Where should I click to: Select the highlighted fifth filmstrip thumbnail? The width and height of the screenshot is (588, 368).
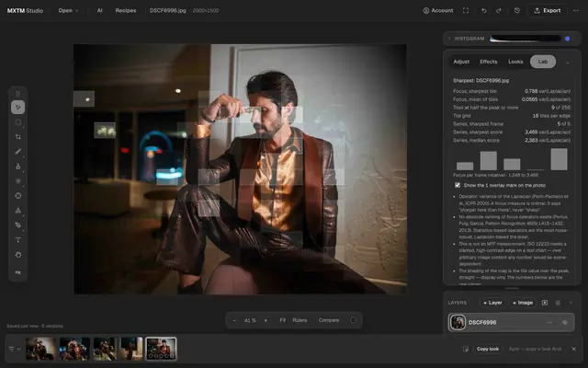pos(161,349)
